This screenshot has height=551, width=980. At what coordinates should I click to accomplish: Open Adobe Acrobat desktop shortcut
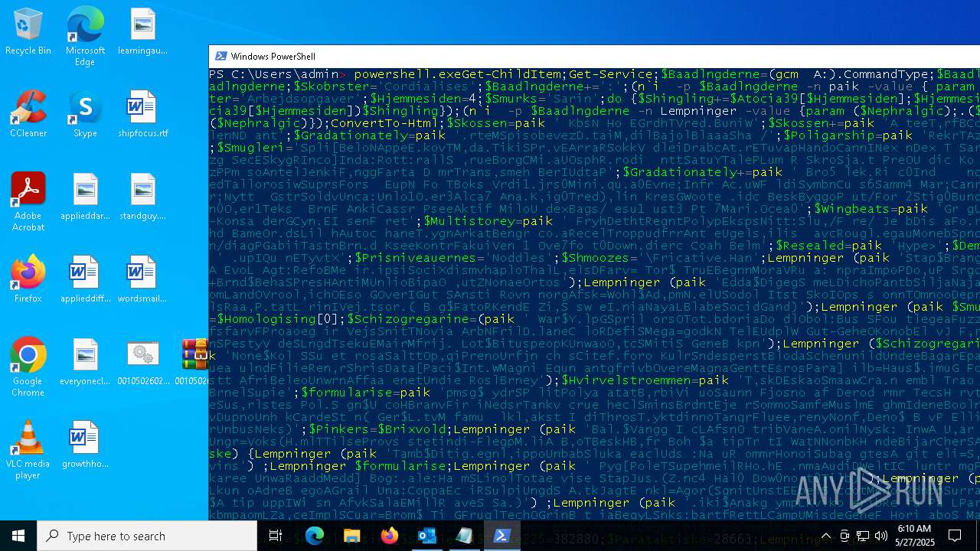tap(28, 202)
